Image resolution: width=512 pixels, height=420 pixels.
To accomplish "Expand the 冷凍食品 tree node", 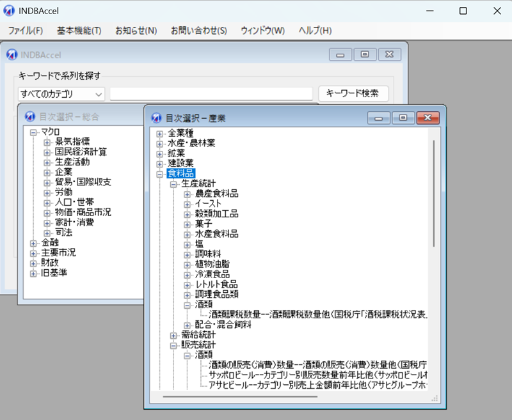I will point(187,274).
